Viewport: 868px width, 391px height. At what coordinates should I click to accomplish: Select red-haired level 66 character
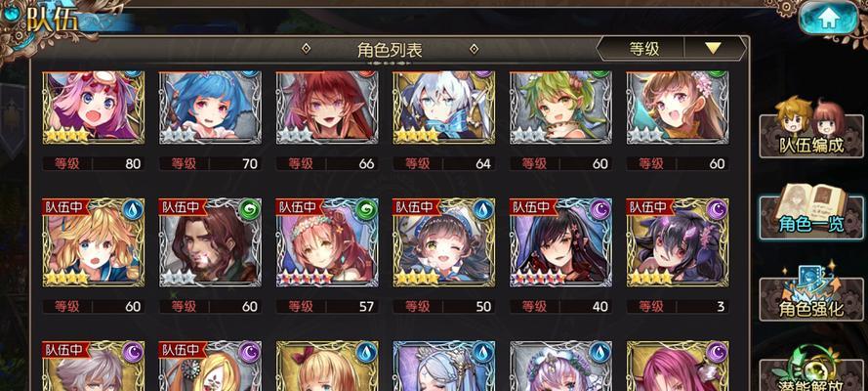327,108
